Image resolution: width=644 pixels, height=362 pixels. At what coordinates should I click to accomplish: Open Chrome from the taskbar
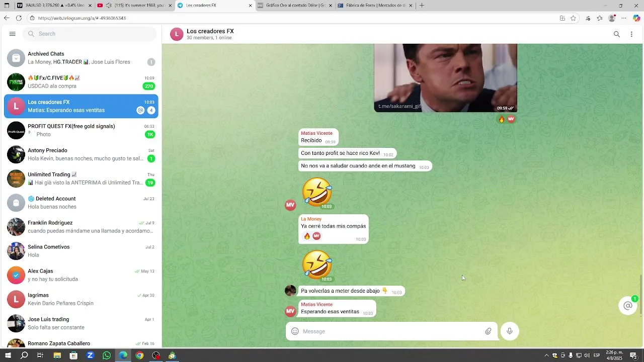click(x=139, y=355)
